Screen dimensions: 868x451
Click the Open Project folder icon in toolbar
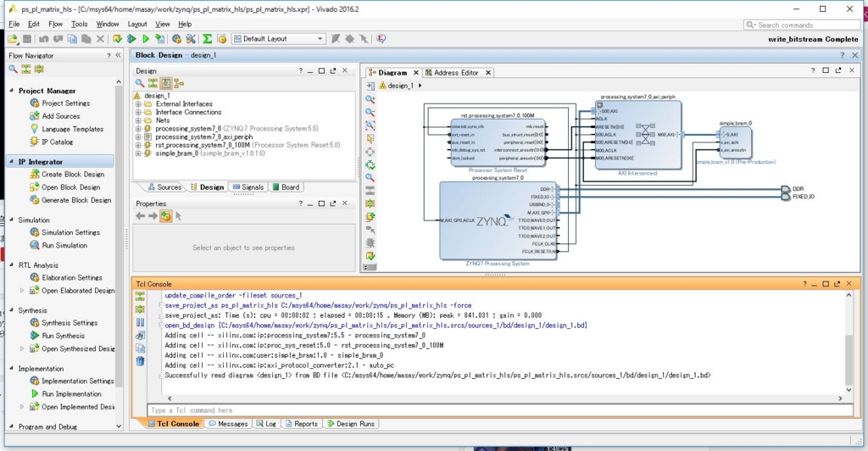[13, 39]
